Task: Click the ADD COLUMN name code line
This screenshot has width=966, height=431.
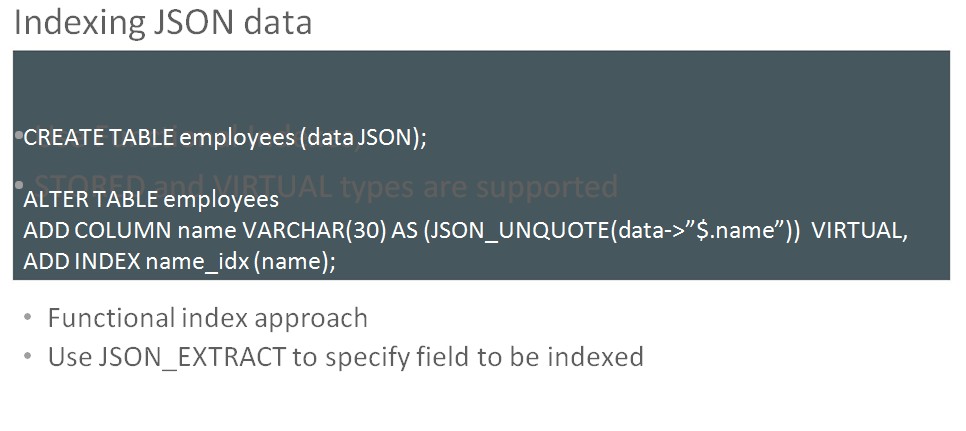Action: point(465,231)
